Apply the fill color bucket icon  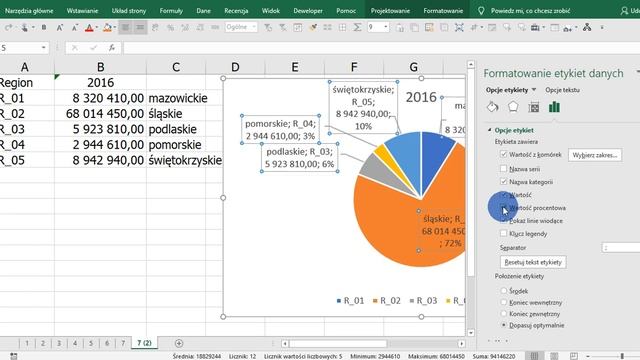tap(107, 27)
